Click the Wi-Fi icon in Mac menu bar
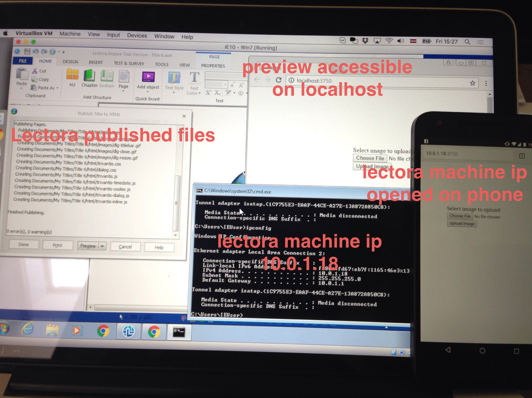 [x=389, y=41]
